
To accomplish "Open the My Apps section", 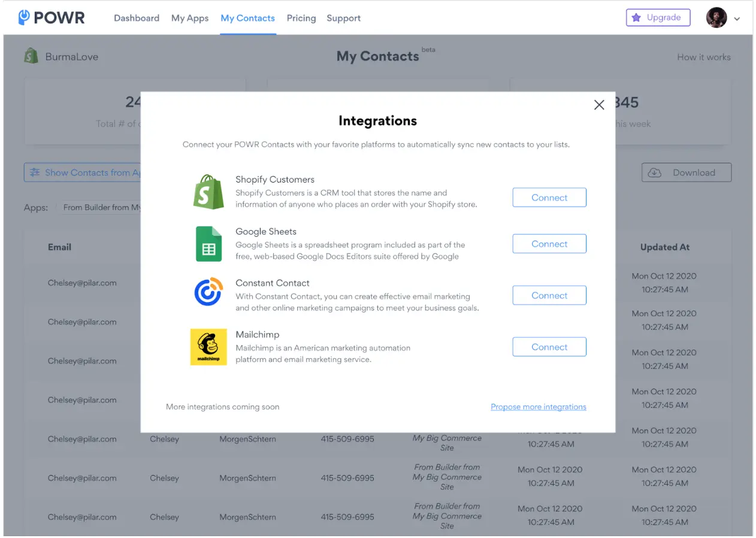I will pyautogui.click(x=190, y=18).
